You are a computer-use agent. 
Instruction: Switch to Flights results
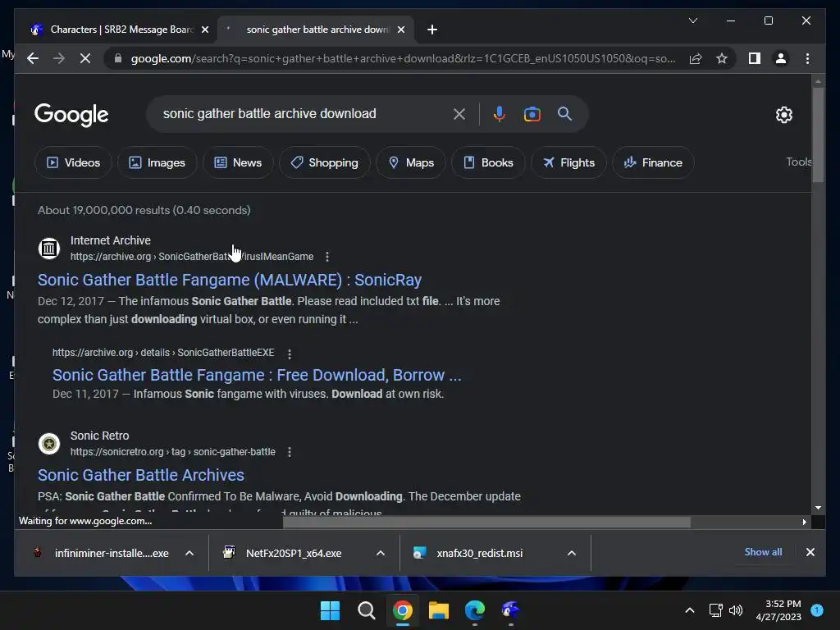coord(568,162)
